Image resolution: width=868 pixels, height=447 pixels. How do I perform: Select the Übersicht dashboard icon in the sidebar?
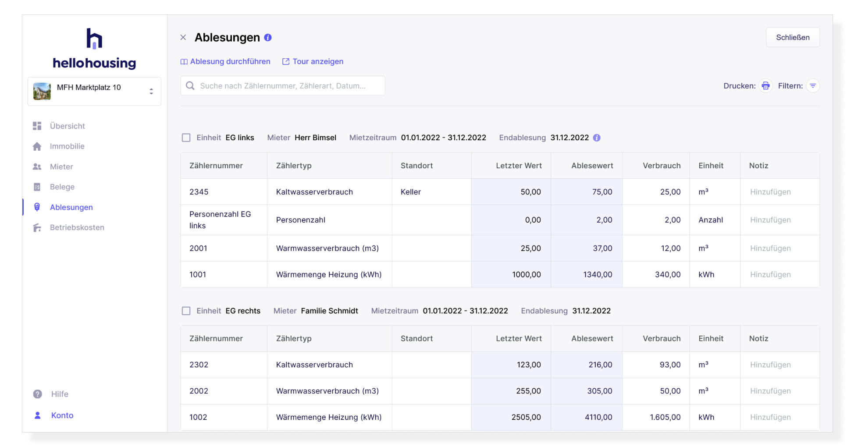tap(38, 126)
